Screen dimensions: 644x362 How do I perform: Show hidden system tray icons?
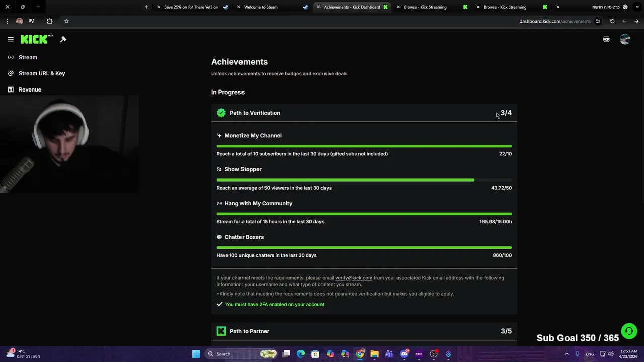pos(566,354)
